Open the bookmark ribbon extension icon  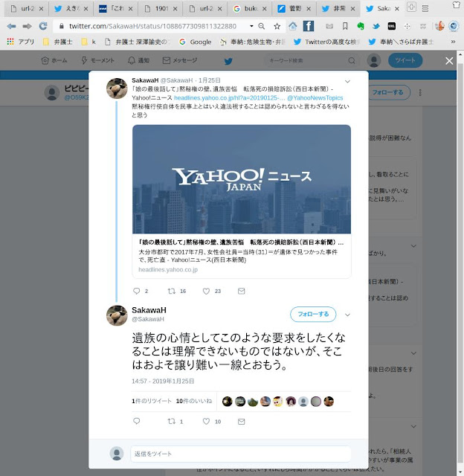point(345,27)
